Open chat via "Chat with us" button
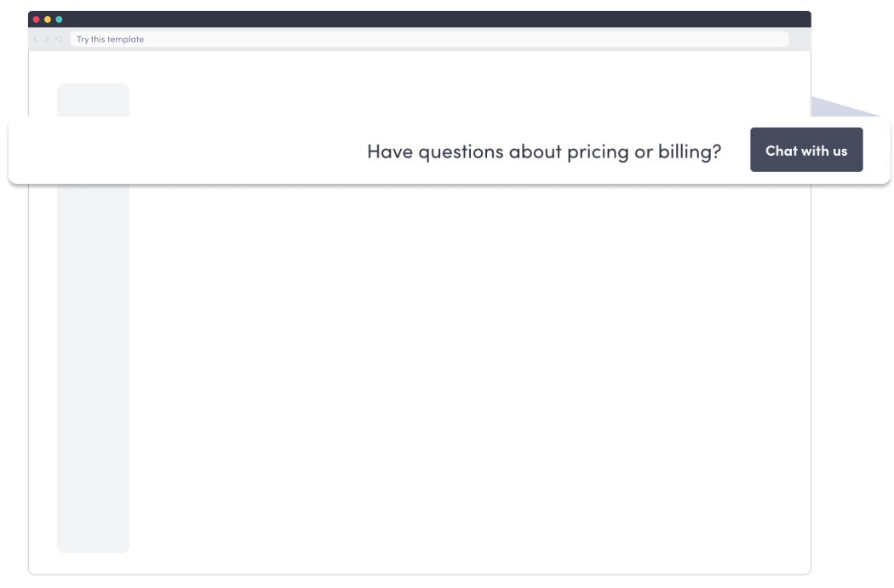 (x=805, y=151)
